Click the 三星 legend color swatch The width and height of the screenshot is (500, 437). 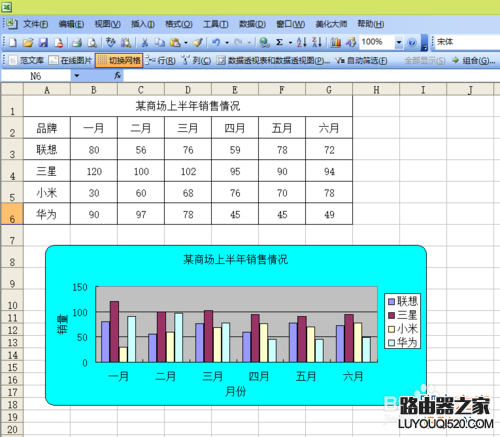391,315
